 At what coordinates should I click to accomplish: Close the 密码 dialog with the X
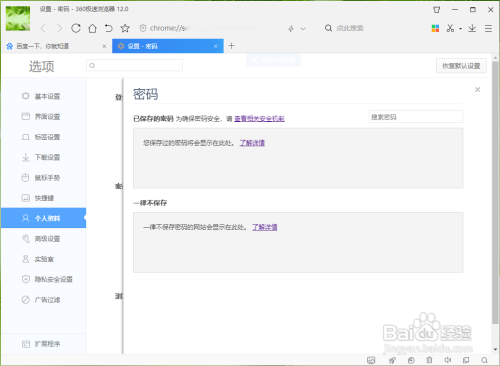point(478,89)
